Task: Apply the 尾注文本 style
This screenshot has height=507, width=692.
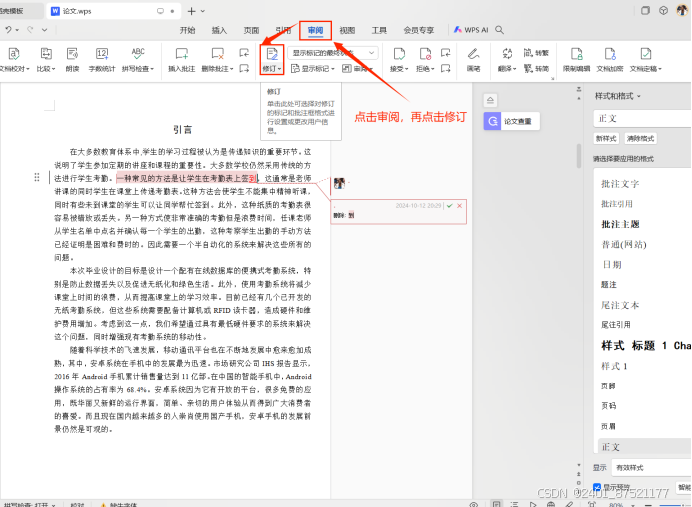Action: [620, 305]
